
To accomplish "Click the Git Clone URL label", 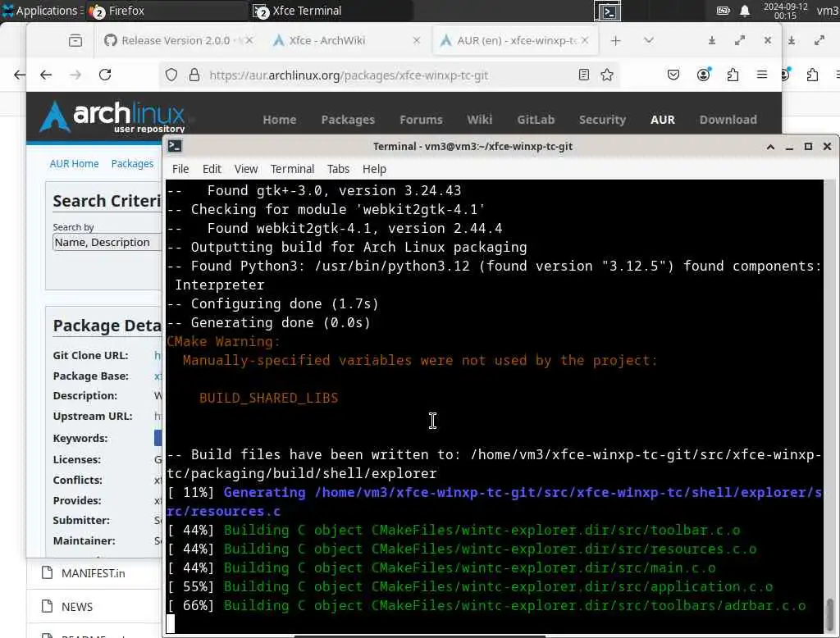I will coord(90,356).
